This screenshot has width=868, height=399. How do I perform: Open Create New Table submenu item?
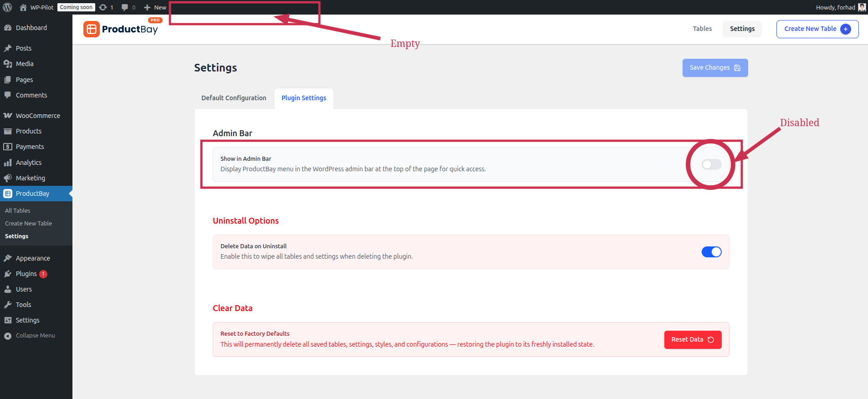point(28,223)
